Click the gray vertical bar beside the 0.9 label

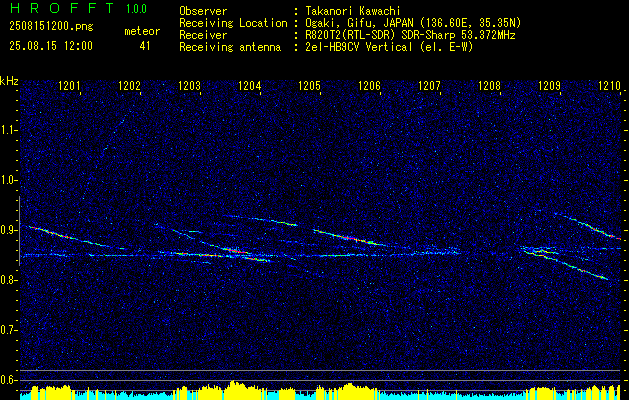20,231
